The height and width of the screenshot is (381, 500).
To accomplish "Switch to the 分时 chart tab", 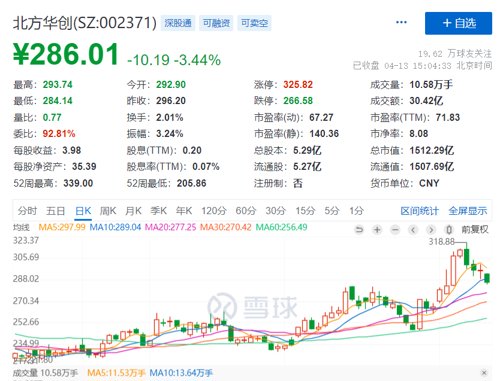I will [27, 211].
